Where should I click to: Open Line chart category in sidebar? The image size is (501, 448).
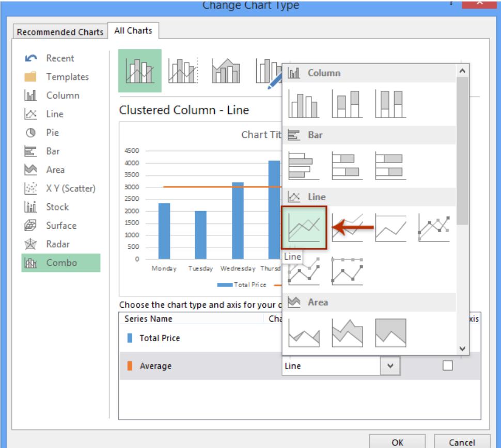[x=61, y=114]
